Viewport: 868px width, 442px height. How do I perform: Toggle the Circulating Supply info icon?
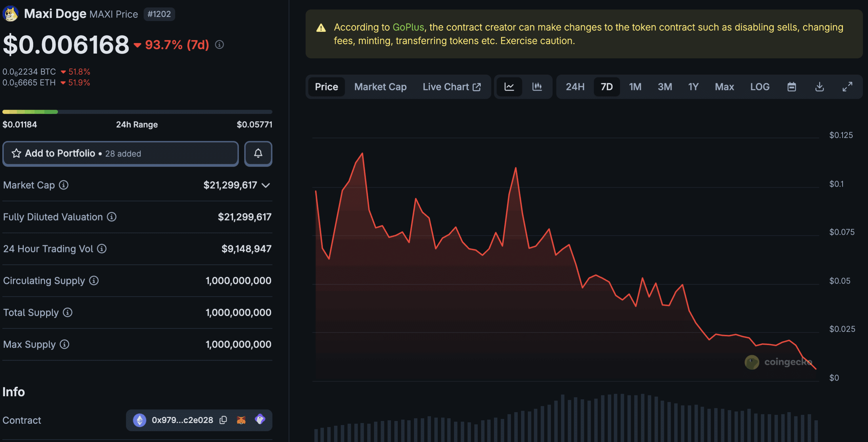(x=94, y=281)
